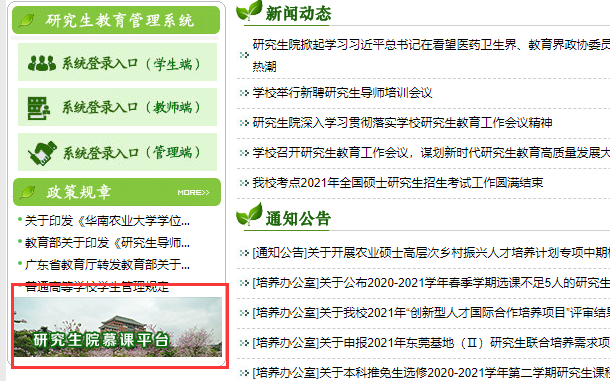Screen dimensions: 610x381
Task: Click the leaf icon in 研究生教育管理系统 header
Action: pos(27,20)
